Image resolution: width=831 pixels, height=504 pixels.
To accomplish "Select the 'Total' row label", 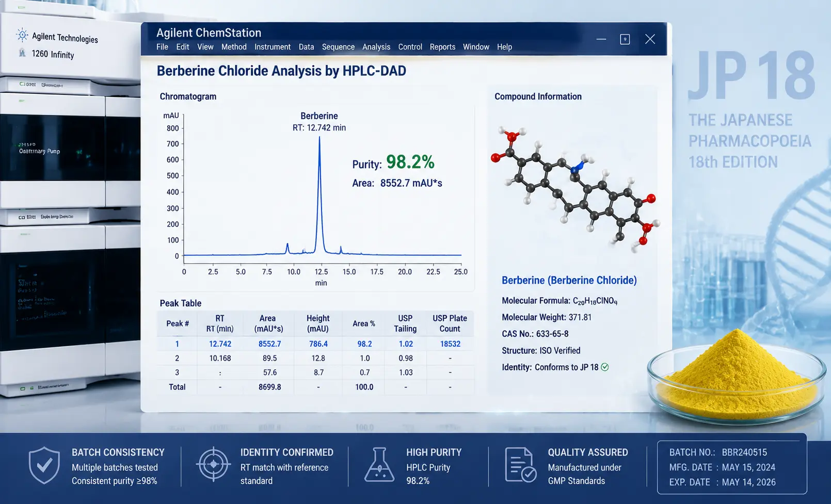I will 177,387.
